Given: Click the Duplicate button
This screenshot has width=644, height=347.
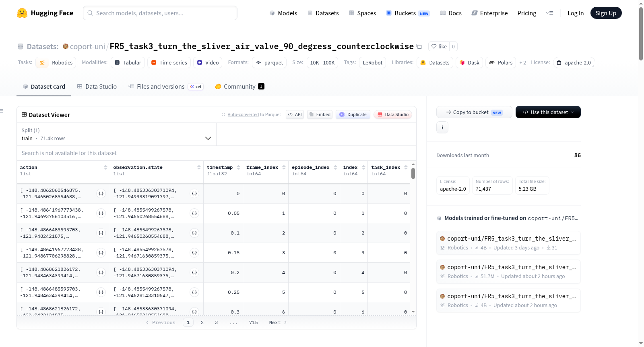Looking at the screenshot, I should coord(353,114).
